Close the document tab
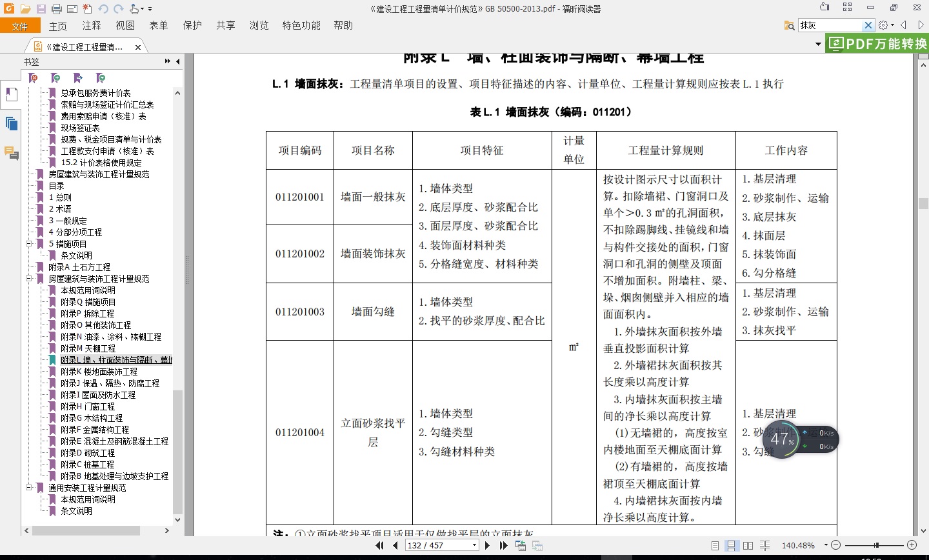 (x=138, y=47)
